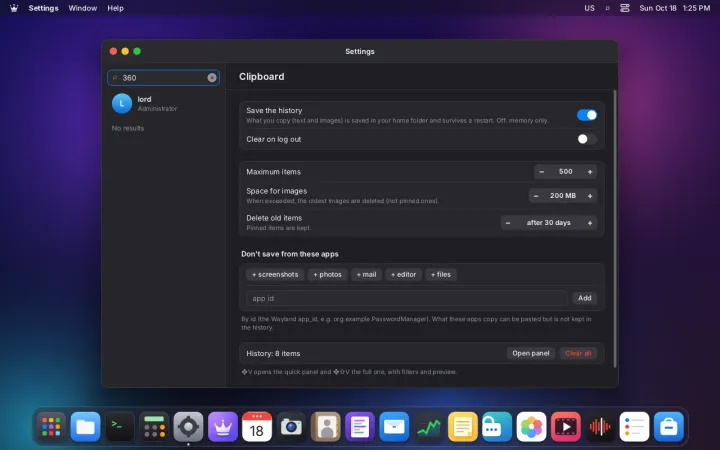Add the + photos app chip

click(327, 275)
